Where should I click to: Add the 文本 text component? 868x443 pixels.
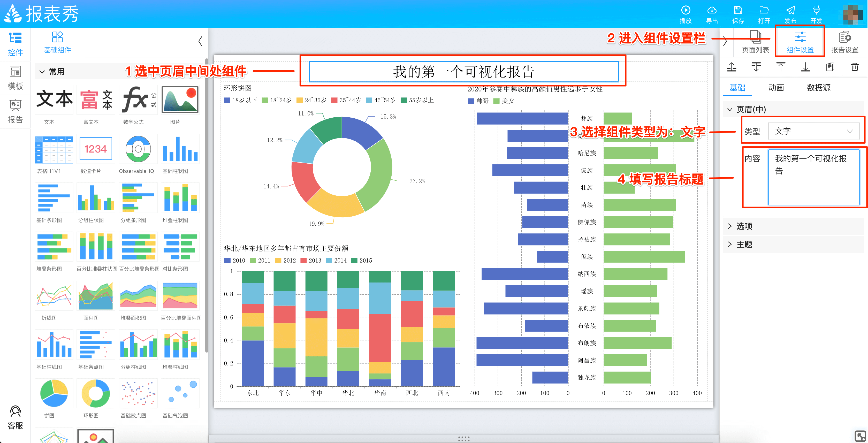pos(54,100)
